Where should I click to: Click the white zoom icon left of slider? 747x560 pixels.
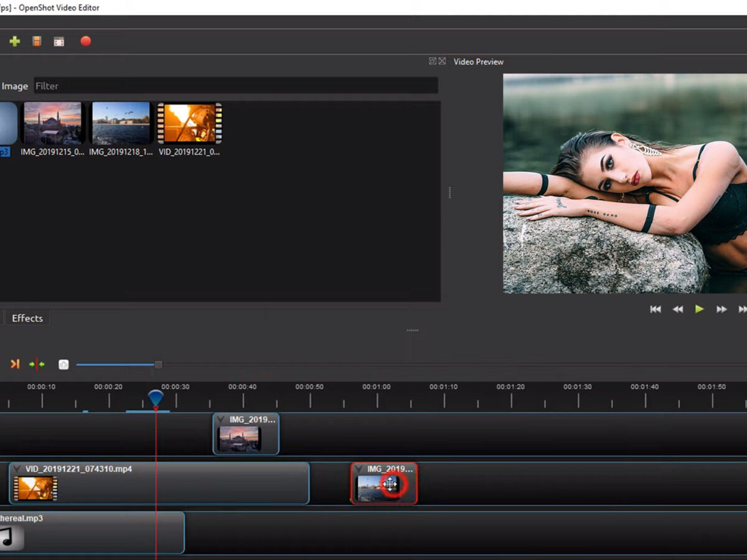click(63, 365)
